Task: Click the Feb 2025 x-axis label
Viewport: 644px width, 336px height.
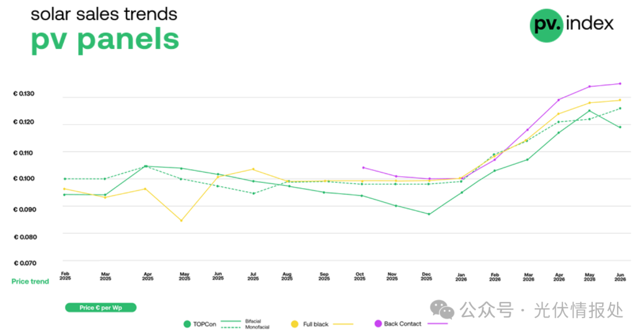Action: (x=65, y=276)
